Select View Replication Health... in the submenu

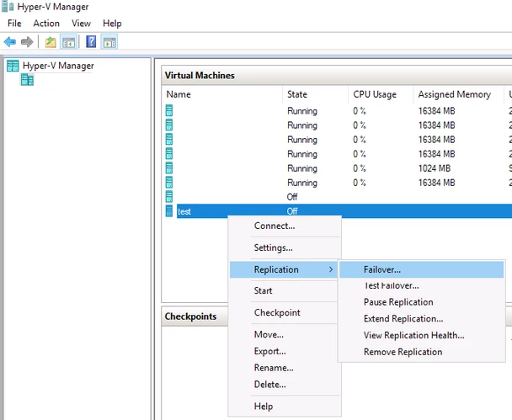tap(421, 336)
